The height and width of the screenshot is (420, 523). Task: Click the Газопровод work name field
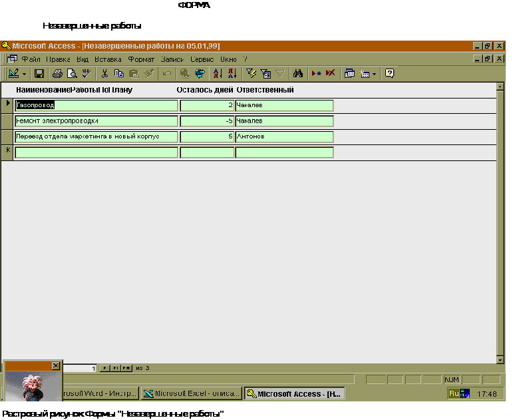pos(96,105)
